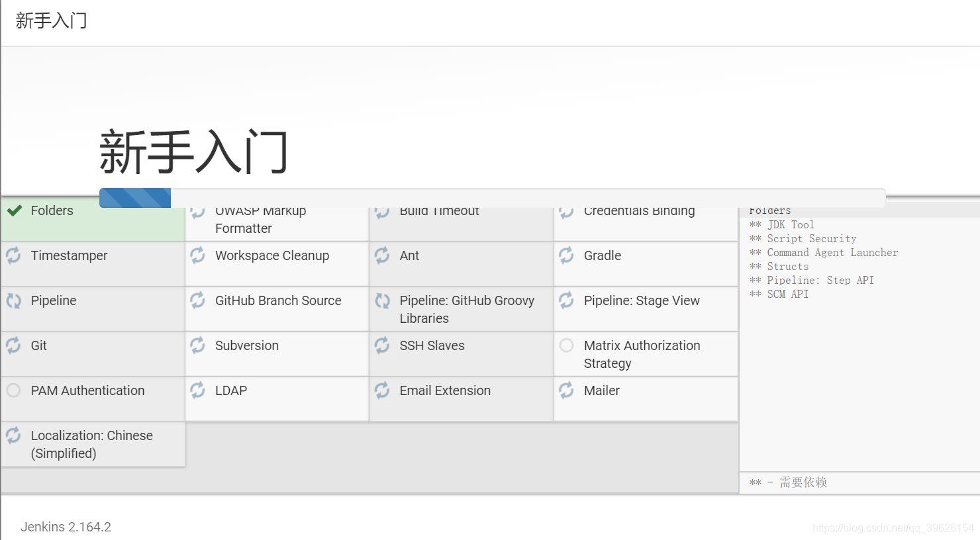This screenshot has height=540, width=980.
Task: Select the Localization: Chinese (Simplified) label
Action: pyautogui.click(x=91, y=444)
